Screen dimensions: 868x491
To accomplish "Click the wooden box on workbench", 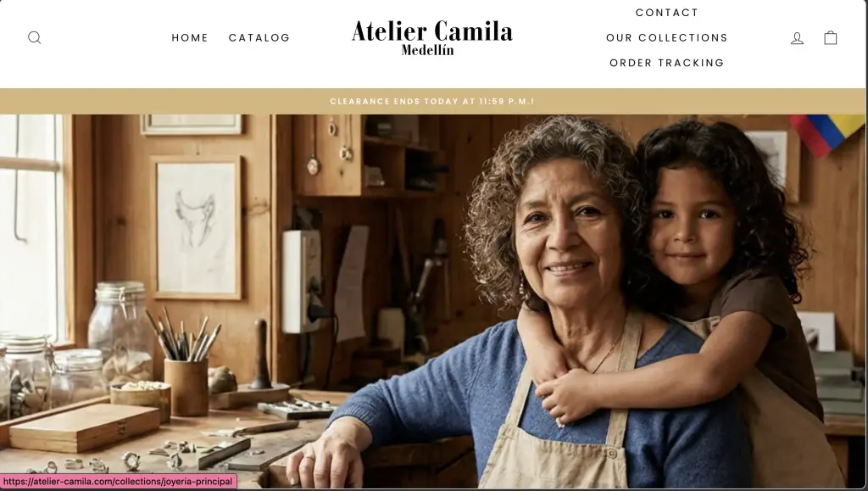I will point(85,427).
